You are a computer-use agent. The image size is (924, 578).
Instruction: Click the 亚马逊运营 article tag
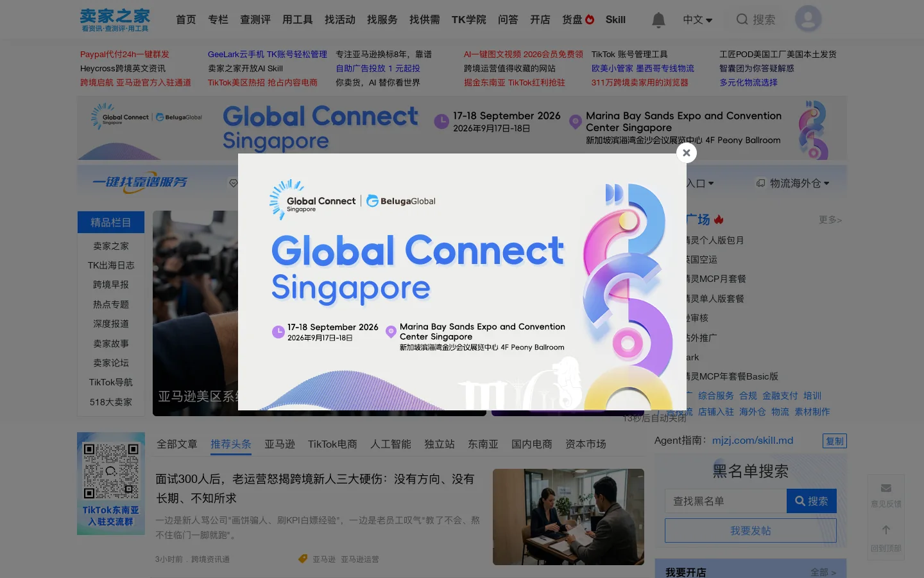[360, 559]
